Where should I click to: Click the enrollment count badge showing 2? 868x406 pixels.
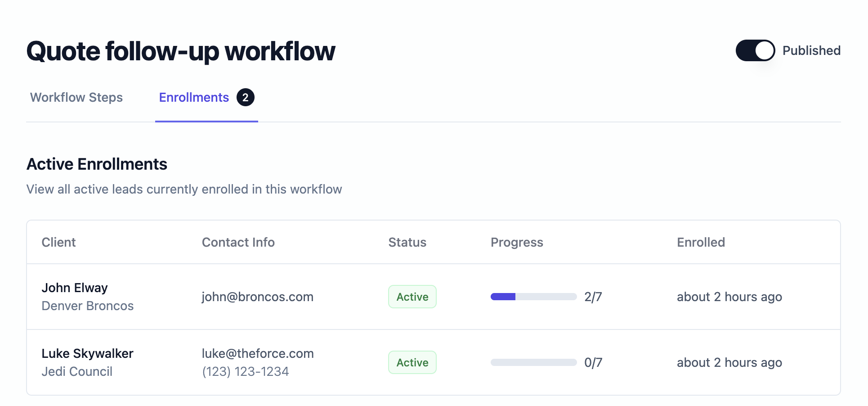click(245, 97)
